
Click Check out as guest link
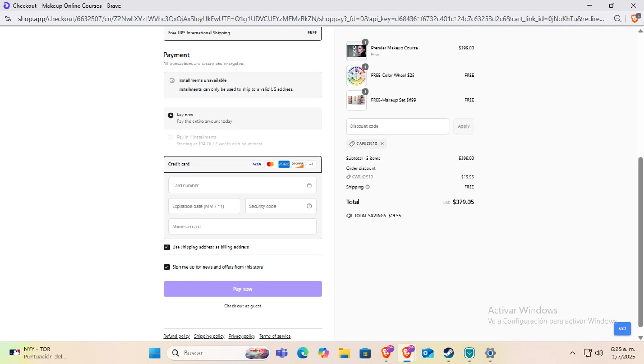click(243, 306)
